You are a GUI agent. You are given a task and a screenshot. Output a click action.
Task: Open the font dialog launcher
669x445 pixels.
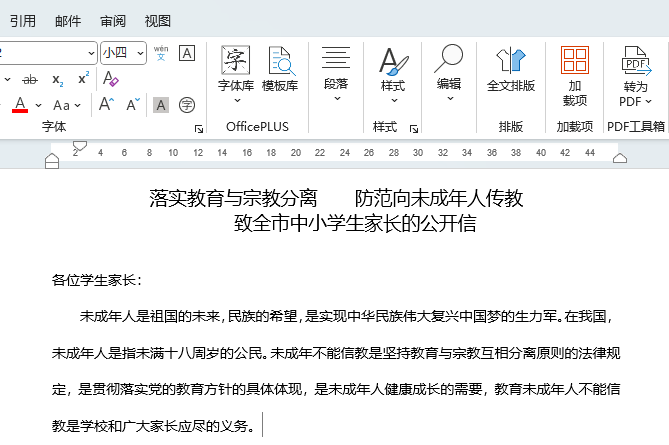click(199, 128)
